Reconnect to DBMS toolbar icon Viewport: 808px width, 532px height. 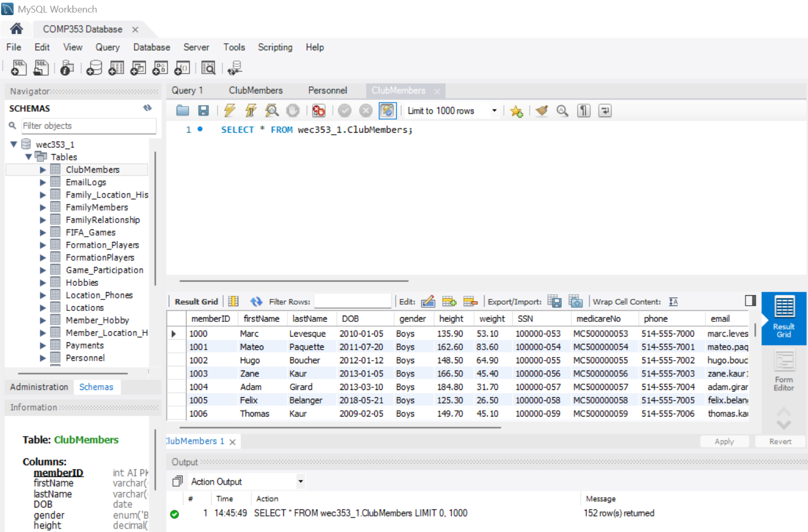tap(235, 68)
